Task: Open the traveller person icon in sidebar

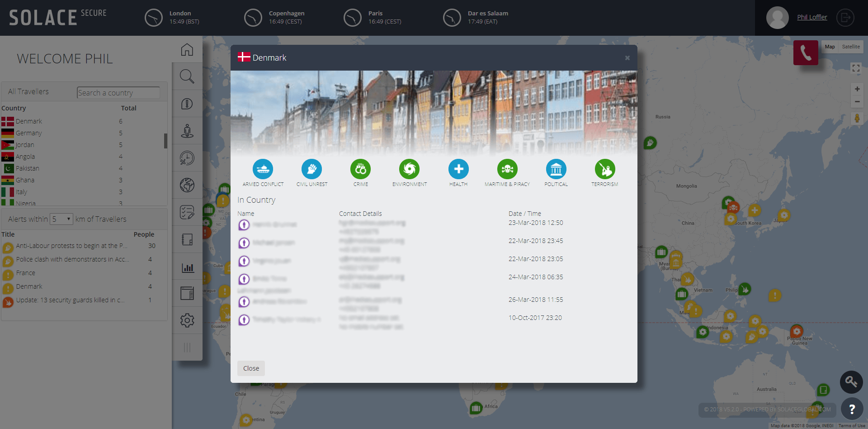Action: (x=187, y=131)
